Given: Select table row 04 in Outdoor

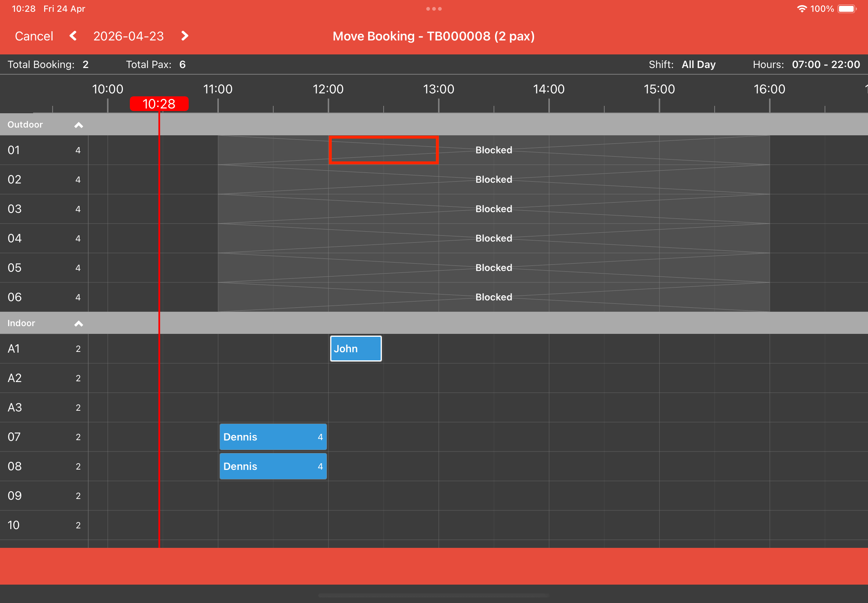Looking at the screenshot, I should 44,238.
